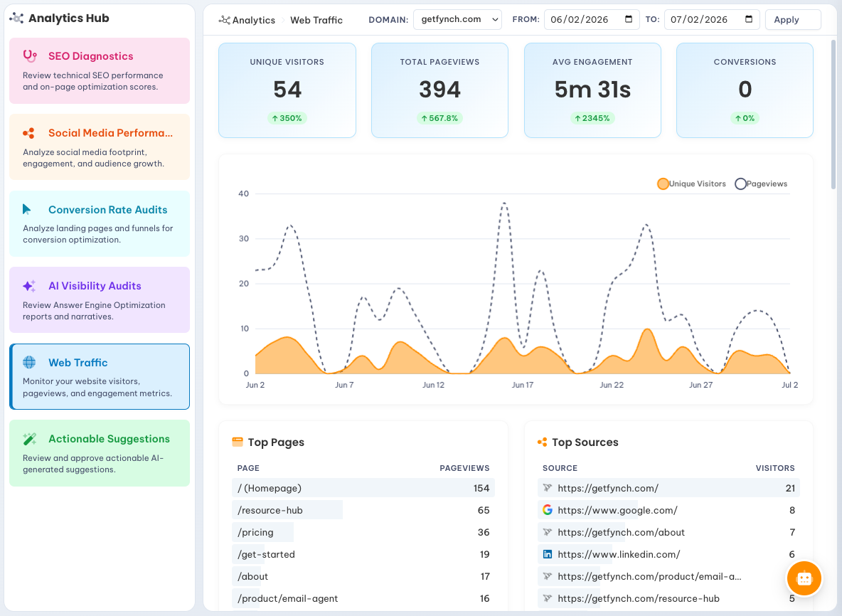The image size is (842, 616).
Task: Open the DOMAIN dropdown showing getfynch.com
Action: pos(457,19)
